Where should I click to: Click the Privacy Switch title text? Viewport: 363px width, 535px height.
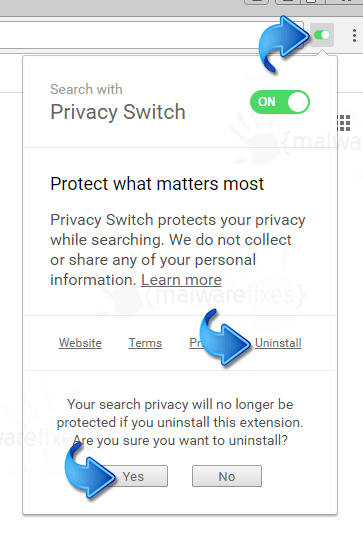118,112
